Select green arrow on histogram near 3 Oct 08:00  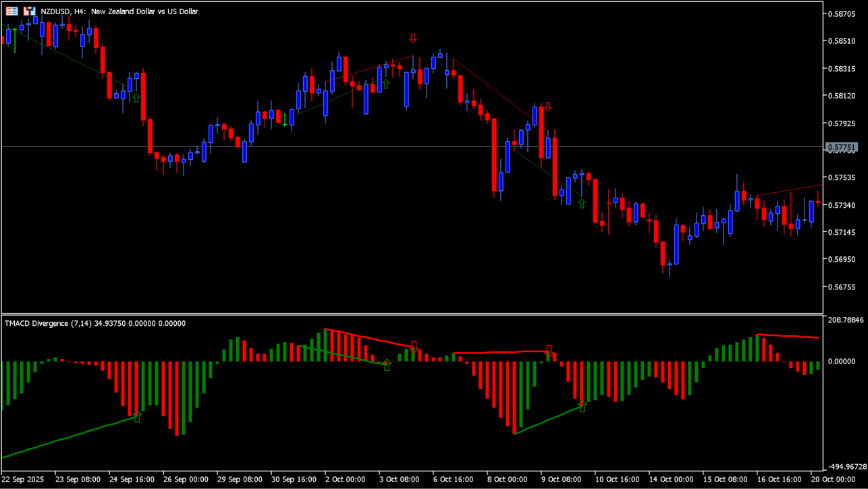387,365
